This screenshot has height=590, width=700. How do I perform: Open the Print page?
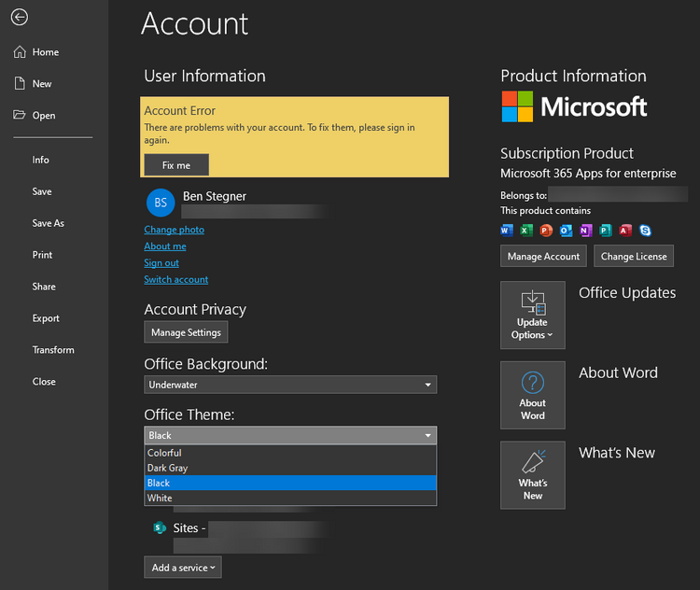click(x=42, y=255)
